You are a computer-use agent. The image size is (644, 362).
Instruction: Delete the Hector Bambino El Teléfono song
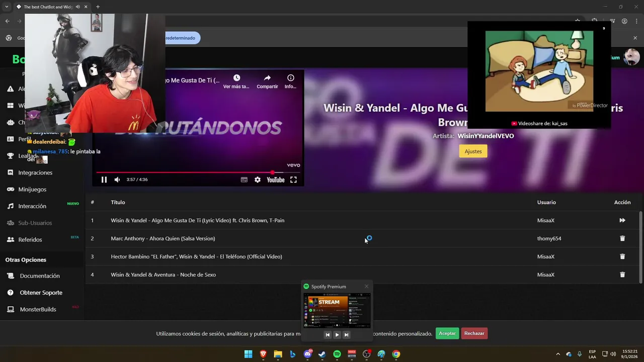pos(622,256)
